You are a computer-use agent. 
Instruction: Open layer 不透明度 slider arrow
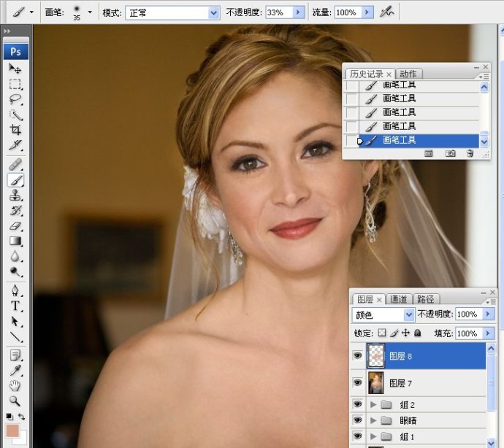click(x=488, y=314)
